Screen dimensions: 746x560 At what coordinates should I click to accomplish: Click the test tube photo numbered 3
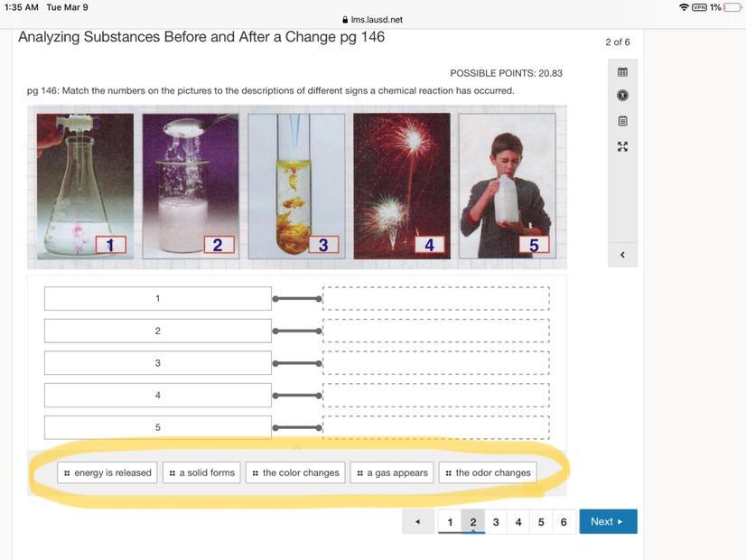296,186
